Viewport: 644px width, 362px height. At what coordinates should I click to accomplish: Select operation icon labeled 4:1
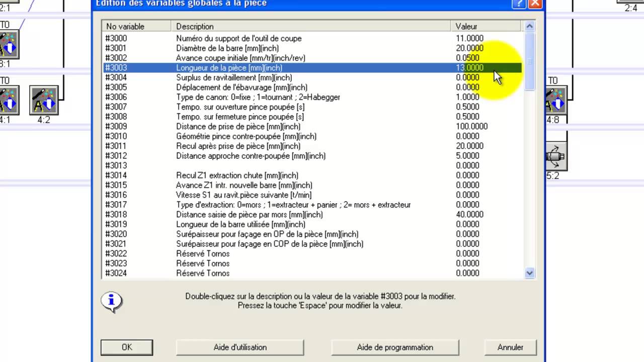(x=9, y=100)
